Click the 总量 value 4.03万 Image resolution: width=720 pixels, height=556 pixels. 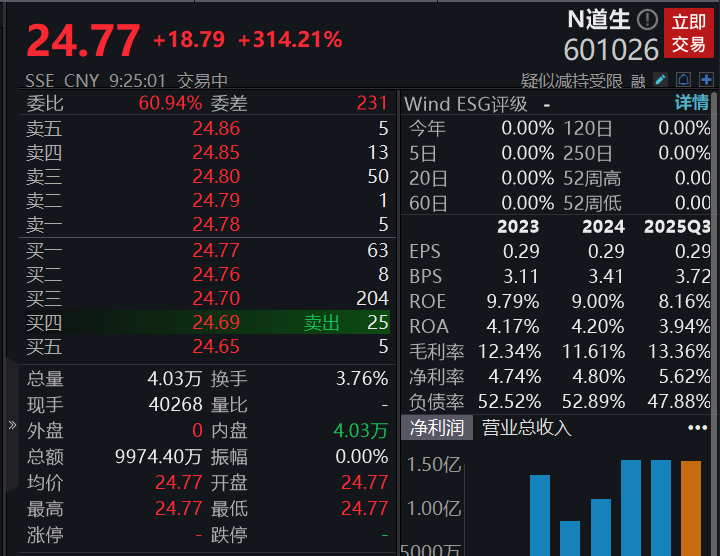coord(174,379)
